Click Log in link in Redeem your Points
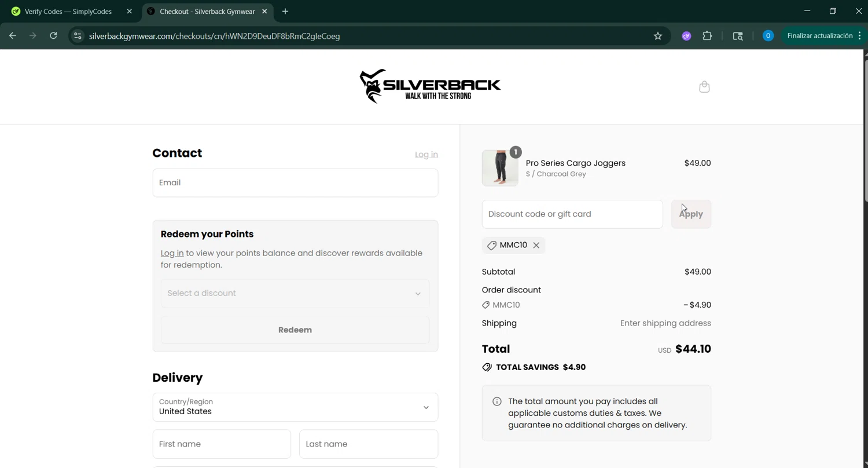The width and height of the screenshot is (868, 468). click(172, 253)
